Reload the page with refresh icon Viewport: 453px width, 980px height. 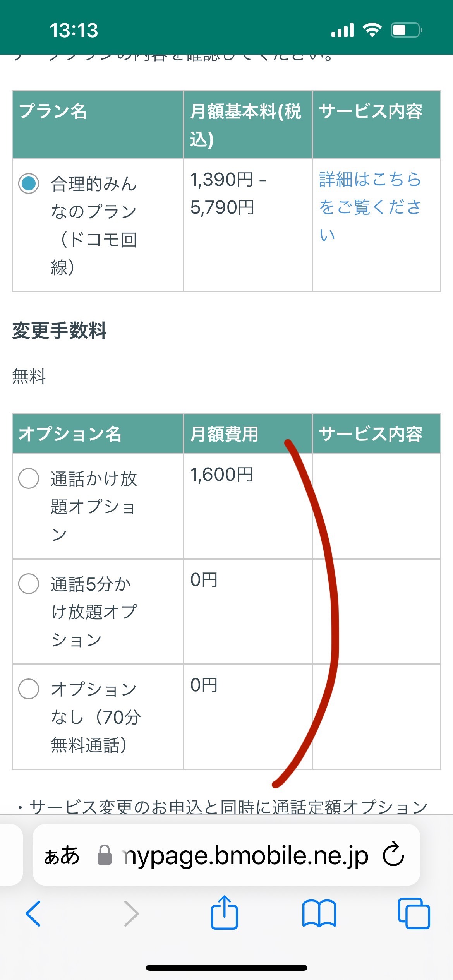[x=393, y=855]
